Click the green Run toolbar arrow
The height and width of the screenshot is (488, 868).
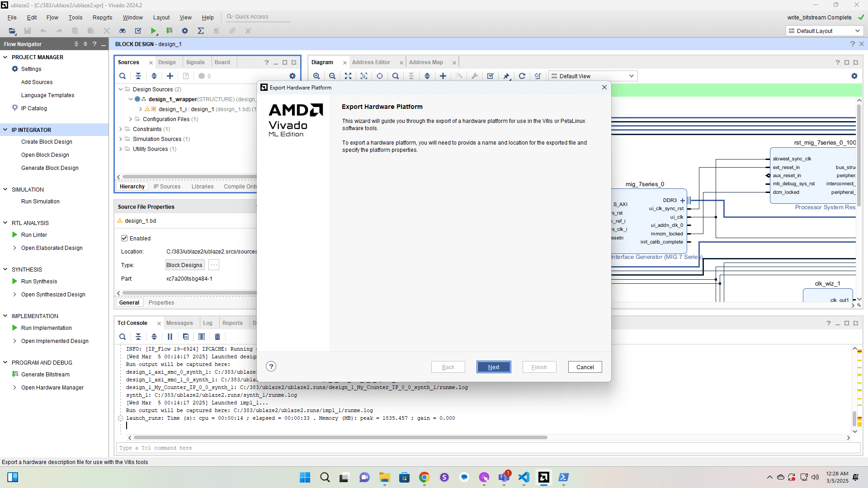[154, 31]
